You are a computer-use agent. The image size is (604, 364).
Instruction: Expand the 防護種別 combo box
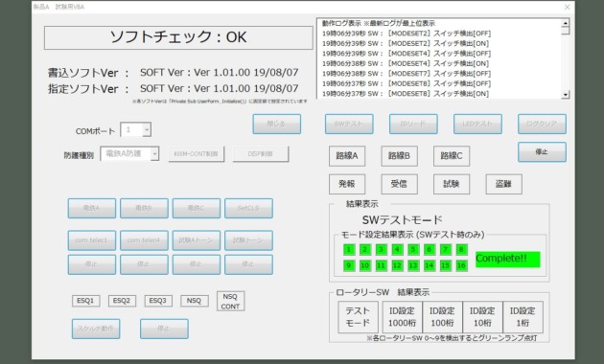[x=154, y=154]
